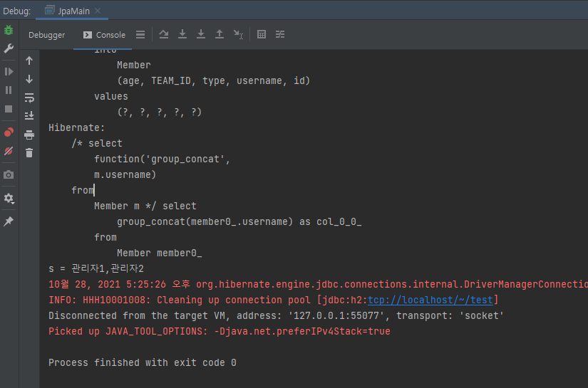Click the '/* select' comment line
The width and height of the screenshot is (588, 388).
[x=97, y=143]
